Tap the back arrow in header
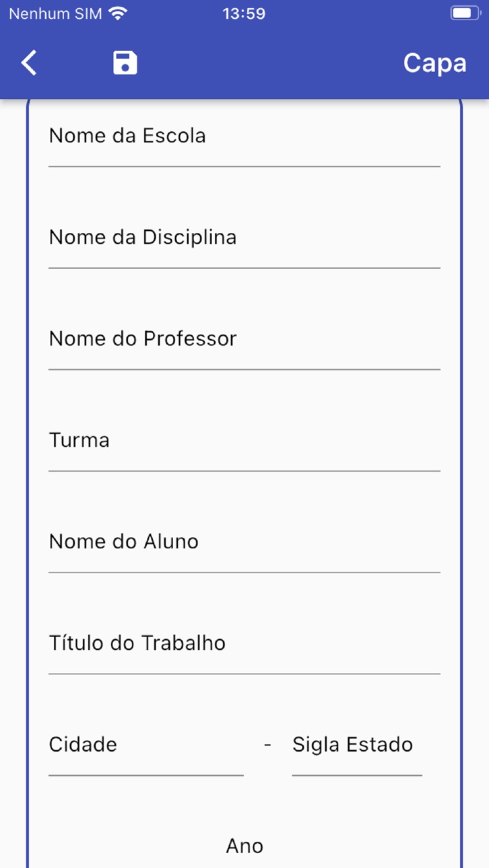 pyautogui.click(x=29, y=63)
